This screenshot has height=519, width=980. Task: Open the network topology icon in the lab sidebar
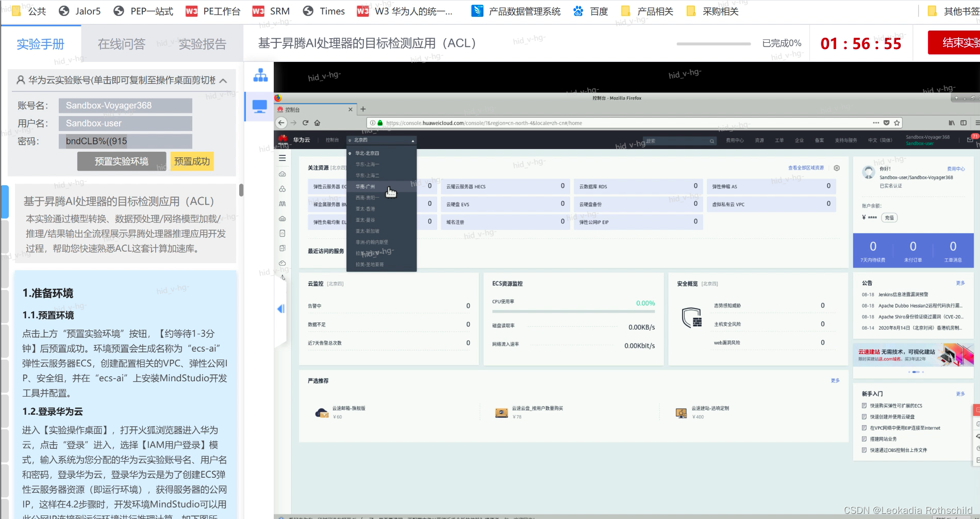(x=260, y=75)
